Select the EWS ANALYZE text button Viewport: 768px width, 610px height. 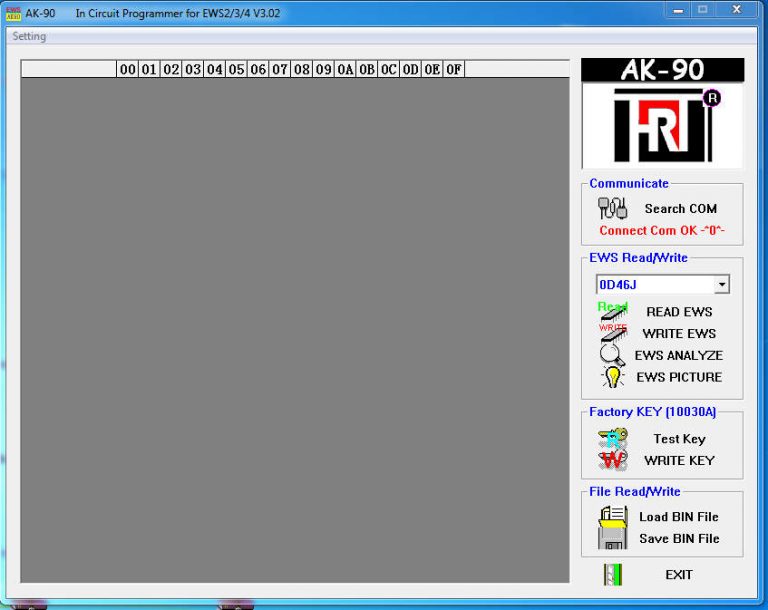pos(678,355)
